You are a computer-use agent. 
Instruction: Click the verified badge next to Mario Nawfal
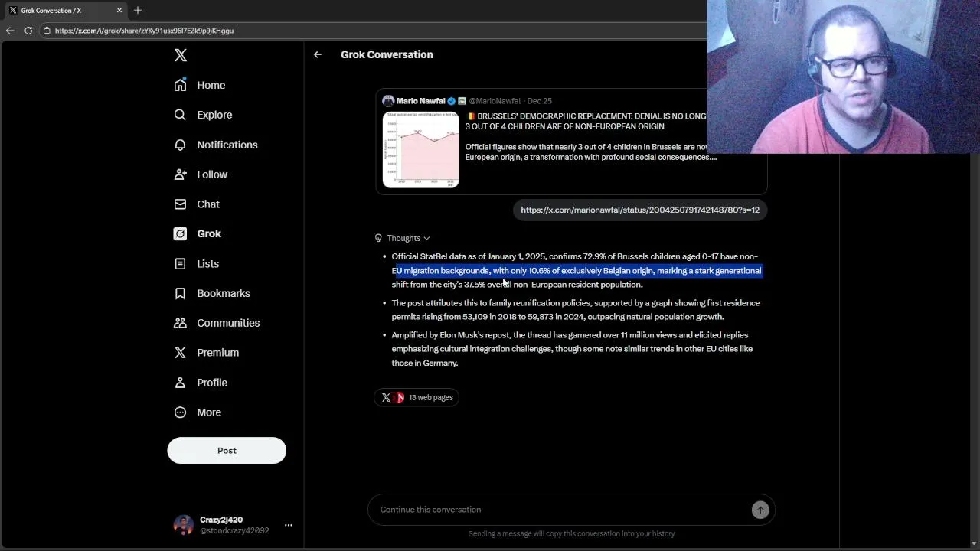tap(452, 101)
